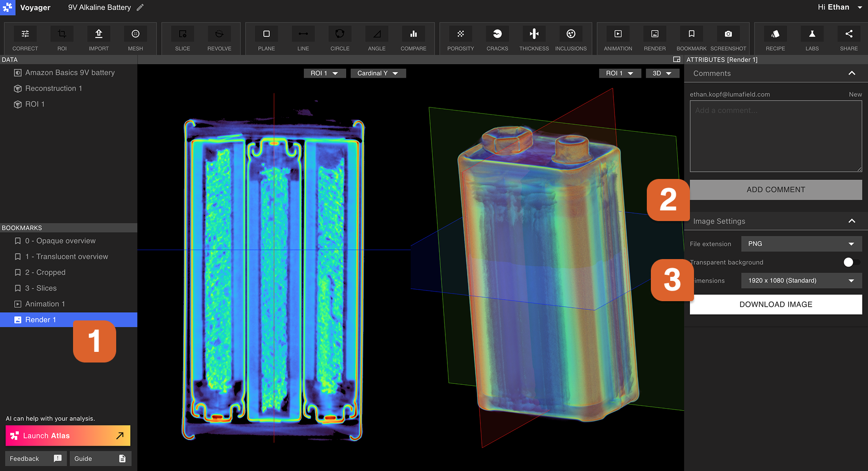
Task: Open the File extension PNG dropdown
Action: (x=801, y=244)
